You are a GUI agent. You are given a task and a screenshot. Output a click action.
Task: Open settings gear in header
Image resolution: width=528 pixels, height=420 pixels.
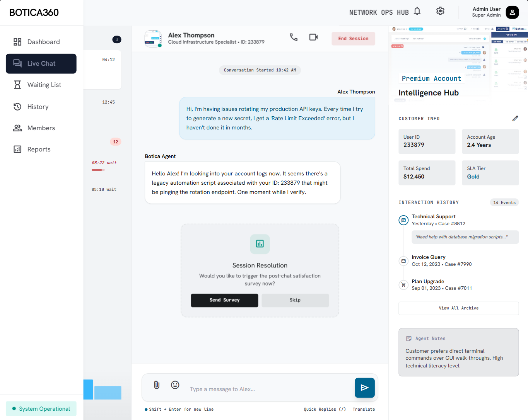click(x=440, y=11)
